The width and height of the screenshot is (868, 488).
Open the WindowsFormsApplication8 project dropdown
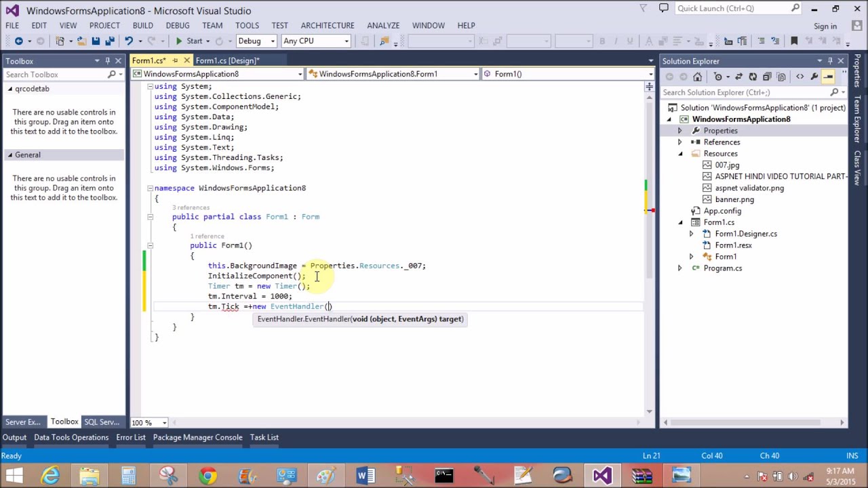click(218, 74)
